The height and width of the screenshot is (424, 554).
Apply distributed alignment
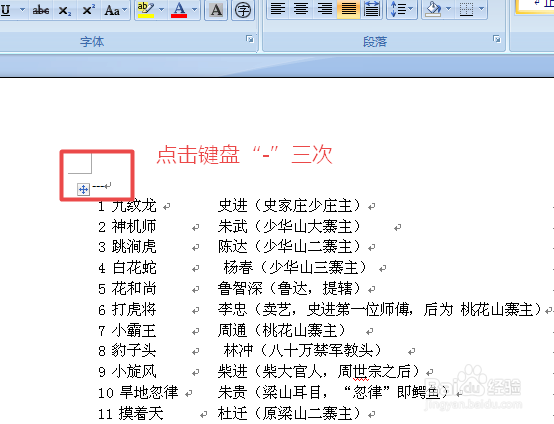[x=372, y=9]
